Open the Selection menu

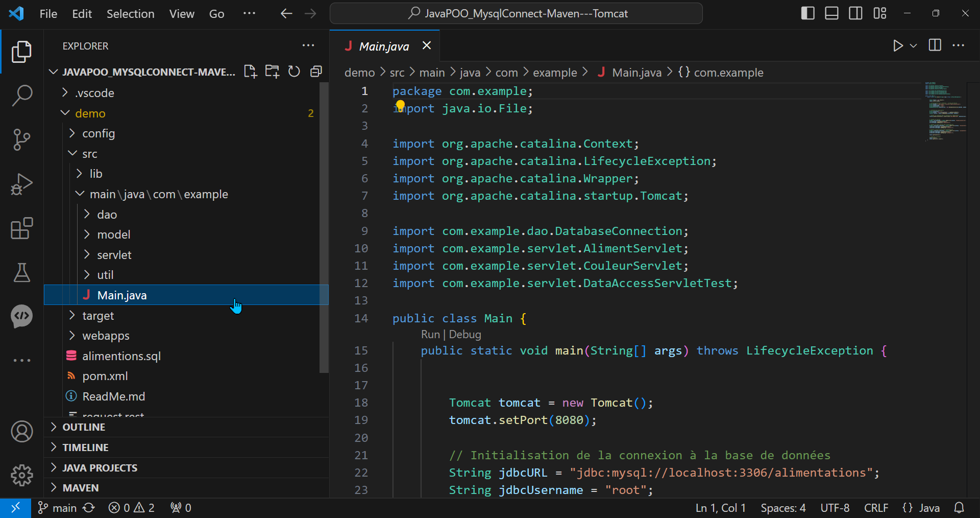pyautogui.click(x=130, y=14)
